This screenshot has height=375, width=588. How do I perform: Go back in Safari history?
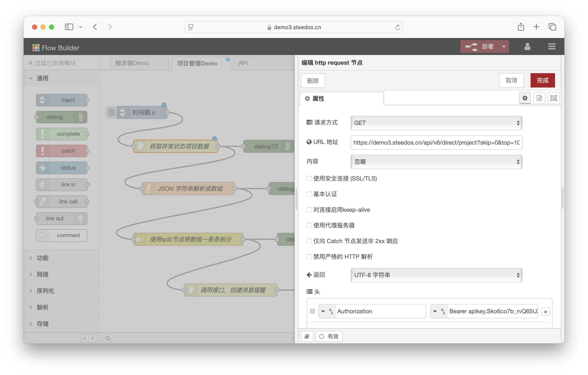95,27
